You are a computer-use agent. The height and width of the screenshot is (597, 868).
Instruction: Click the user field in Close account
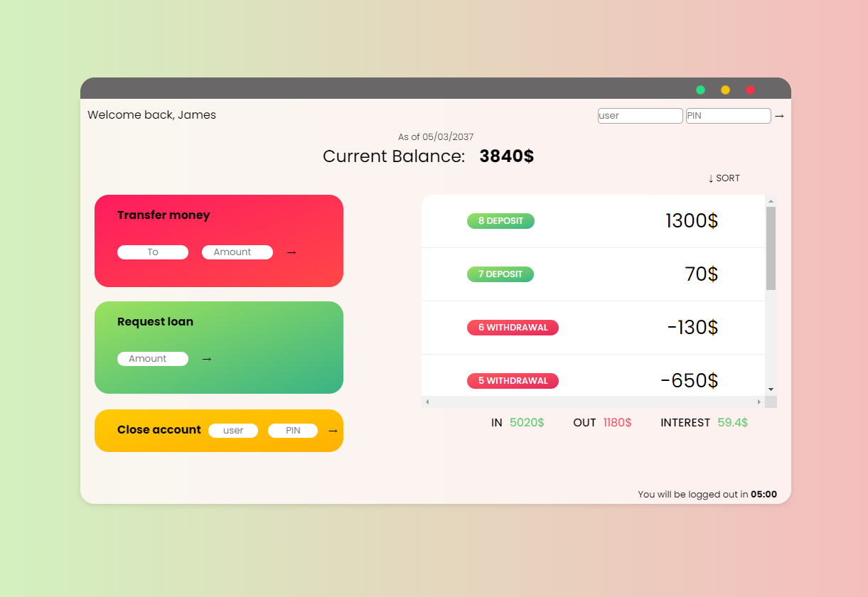tap(233, 430)
